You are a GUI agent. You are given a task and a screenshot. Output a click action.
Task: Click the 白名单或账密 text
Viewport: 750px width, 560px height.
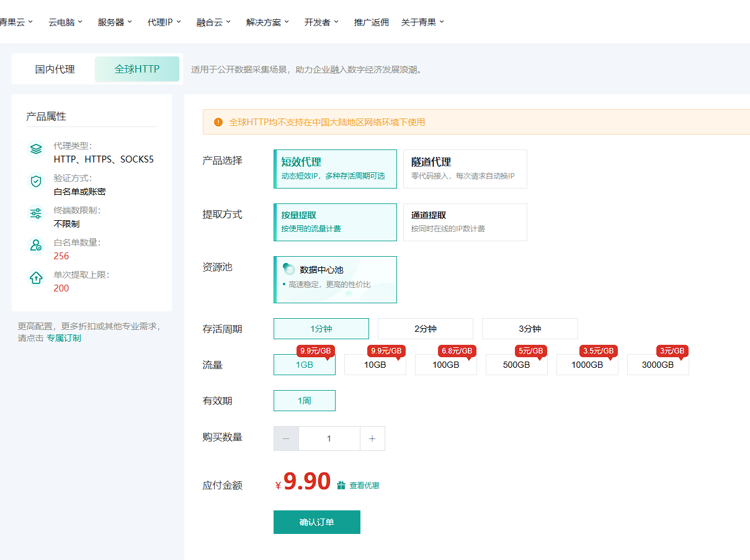(79, 192)
